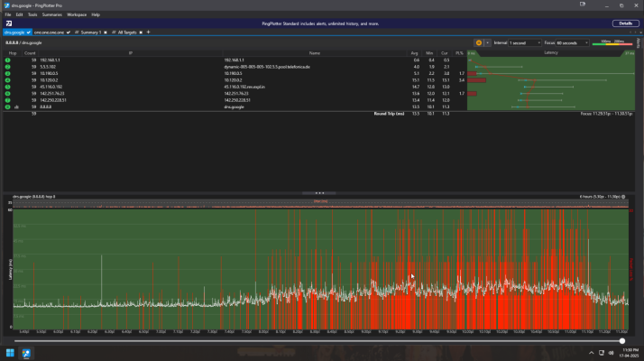This screenshot has height=361, width=644.
Task: Open the Edit menu
Action: [x=19, y=14]
